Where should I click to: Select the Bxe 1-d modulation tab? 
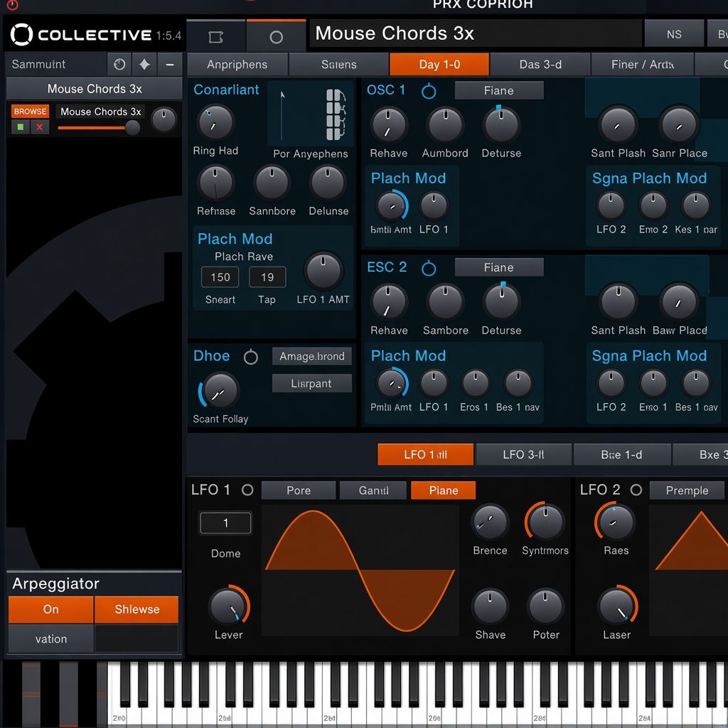[622, 454]
